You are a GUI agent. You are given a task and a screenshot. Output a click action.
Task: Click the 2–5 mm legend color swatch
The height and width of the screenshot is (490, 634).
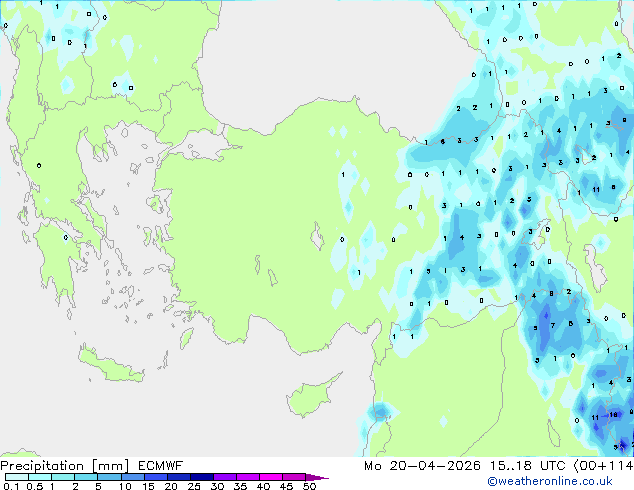click(86, 477)
